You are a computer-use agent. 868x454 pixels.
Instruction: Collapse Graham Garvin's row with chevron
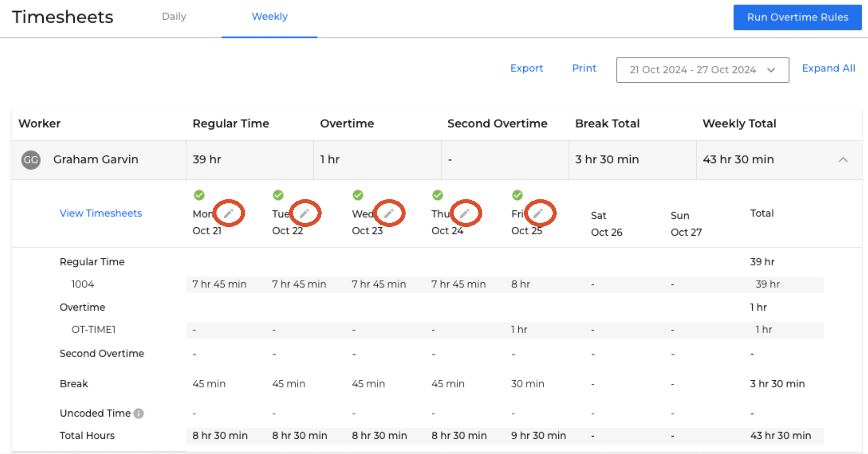click(843, 160)
